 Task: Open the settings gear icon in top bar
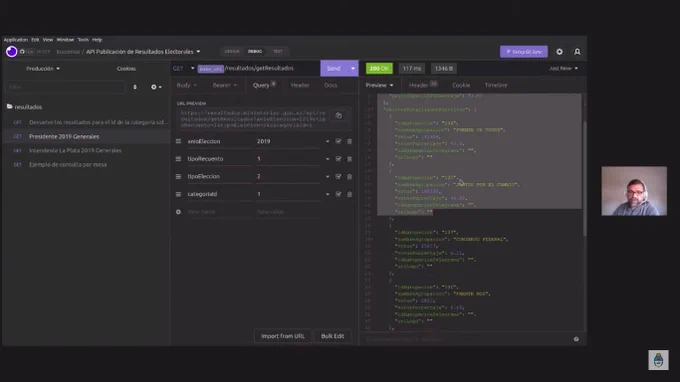click(x=559, y=52)
